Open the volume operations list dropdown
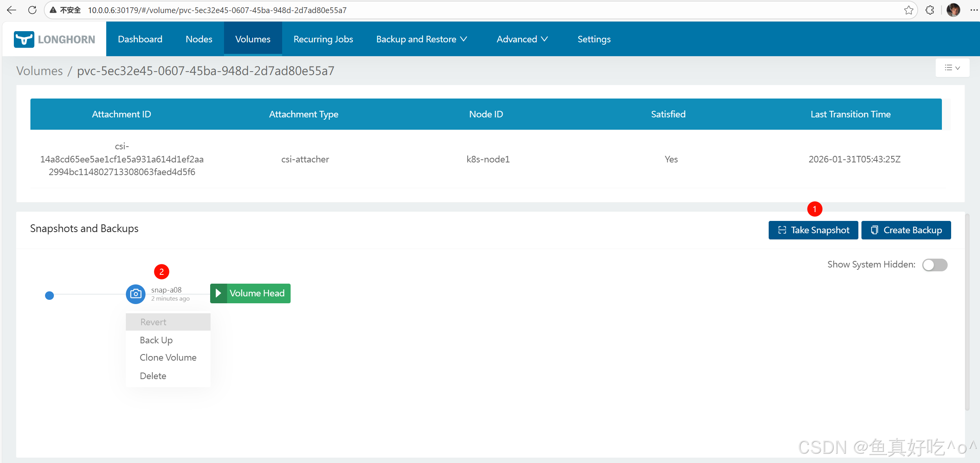The width and height of the screenshot is (980, 463). click(952, 68)
